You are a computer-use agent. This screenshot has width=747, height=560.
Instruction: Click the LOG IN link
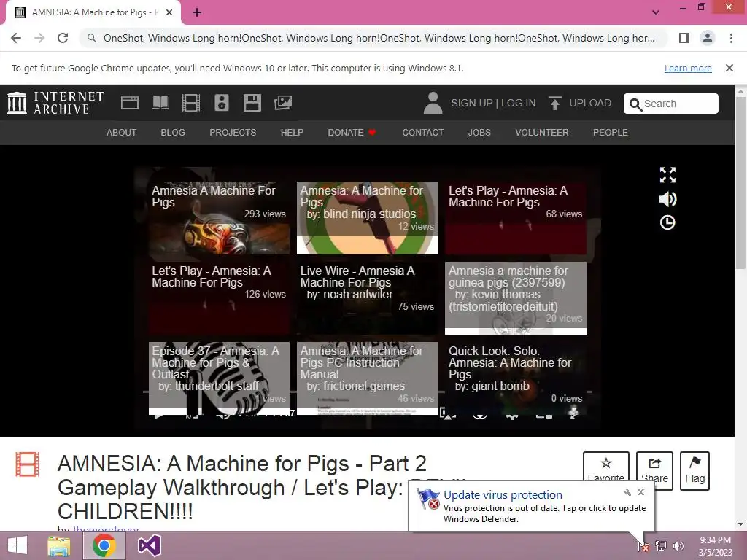tap(519, 103)
